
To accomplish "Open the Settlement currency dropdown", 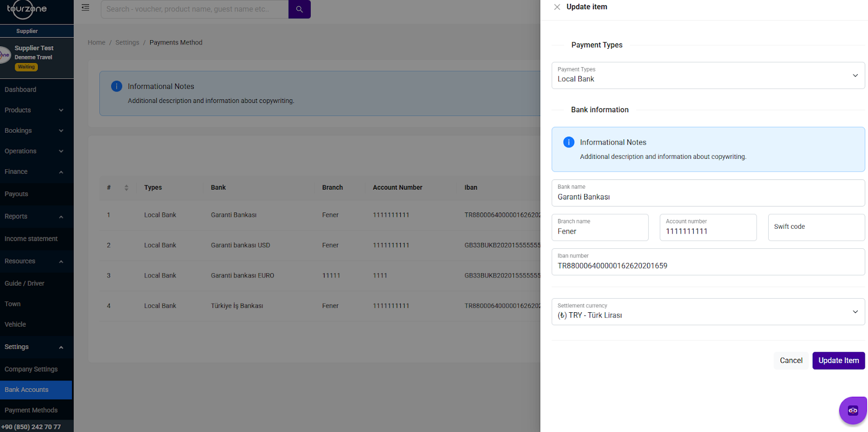I will click(708, 312).
